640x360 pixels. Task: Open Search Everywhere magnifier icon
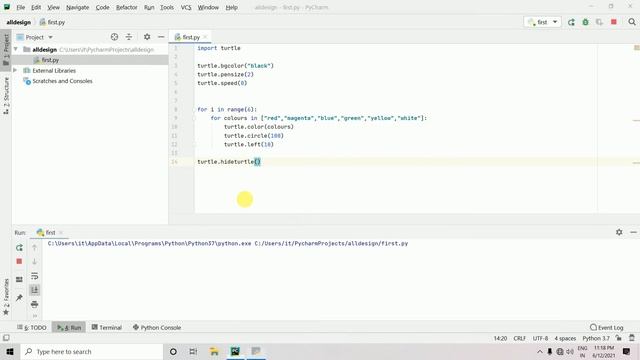pos(632,22)
